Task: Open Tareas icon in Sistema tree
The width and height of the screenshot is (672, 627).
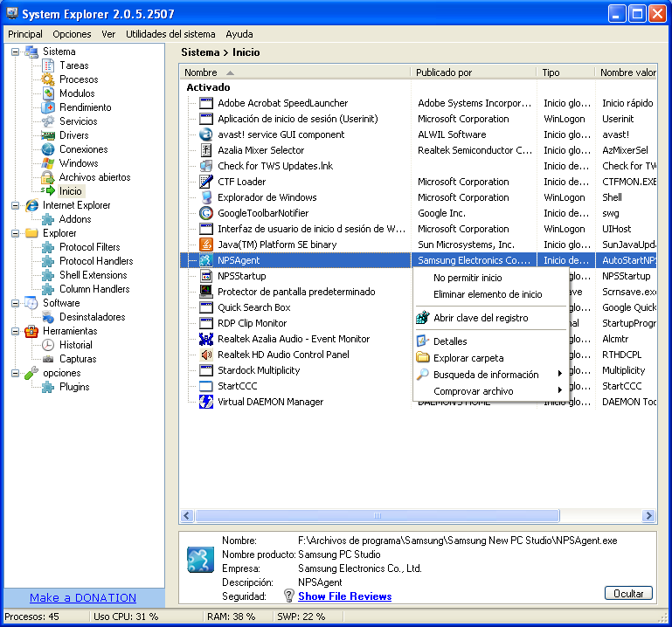Action: tap(48, 65)
